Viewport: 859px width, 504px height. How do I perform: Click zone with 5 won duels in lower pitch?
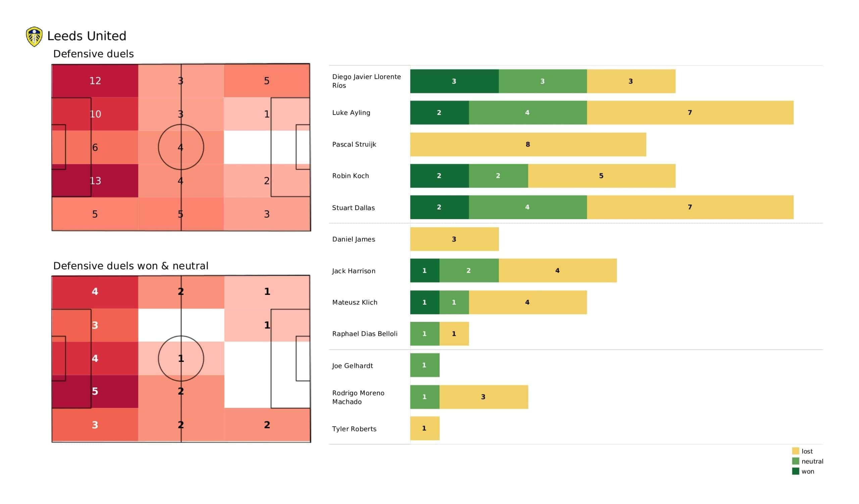pos(95,392)
